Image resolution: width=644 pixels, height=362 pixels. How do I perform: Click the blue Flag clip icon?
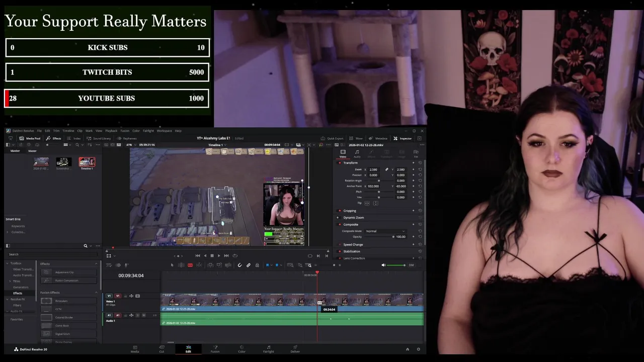pos(267,265)
